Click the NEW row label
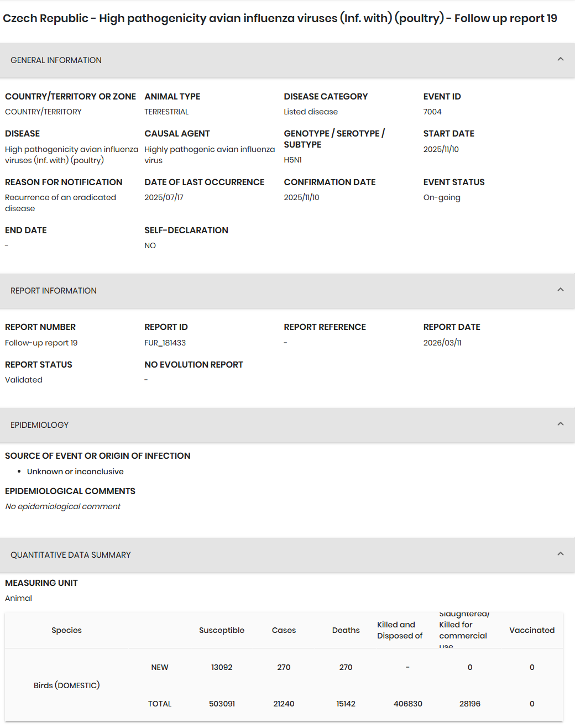The height and width of the screenshot is (728, 575). click(160, 667)
